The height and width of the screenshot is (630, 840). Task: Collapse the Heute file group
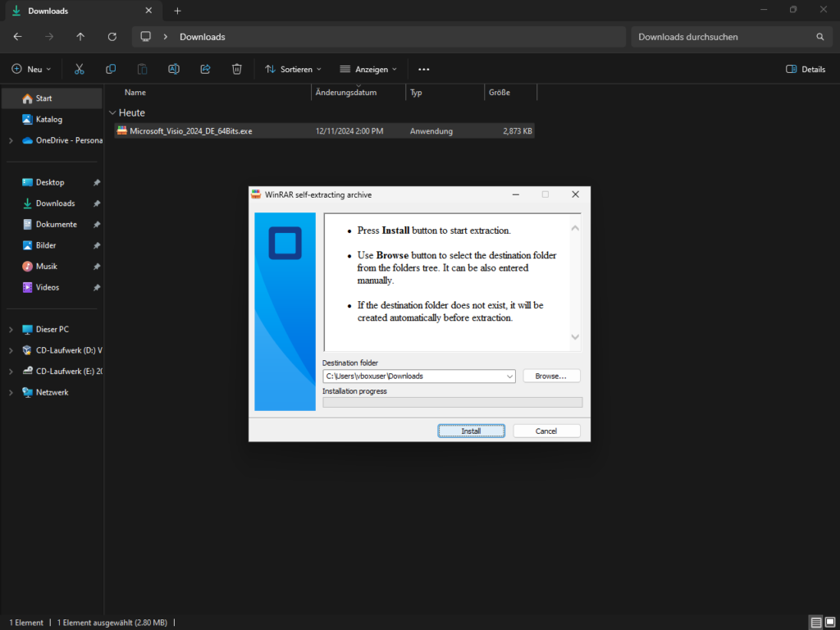[x=112, y=113]
